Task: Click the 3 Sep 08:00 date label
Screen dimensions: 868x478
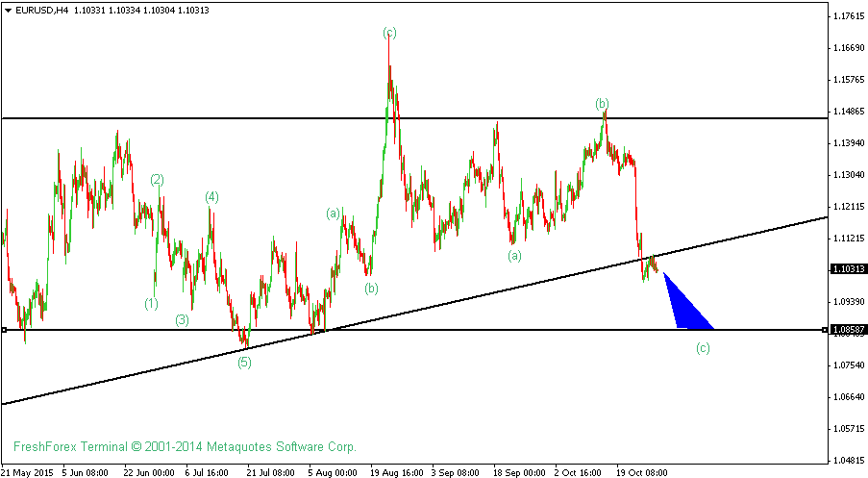Action: click(456, 472)
